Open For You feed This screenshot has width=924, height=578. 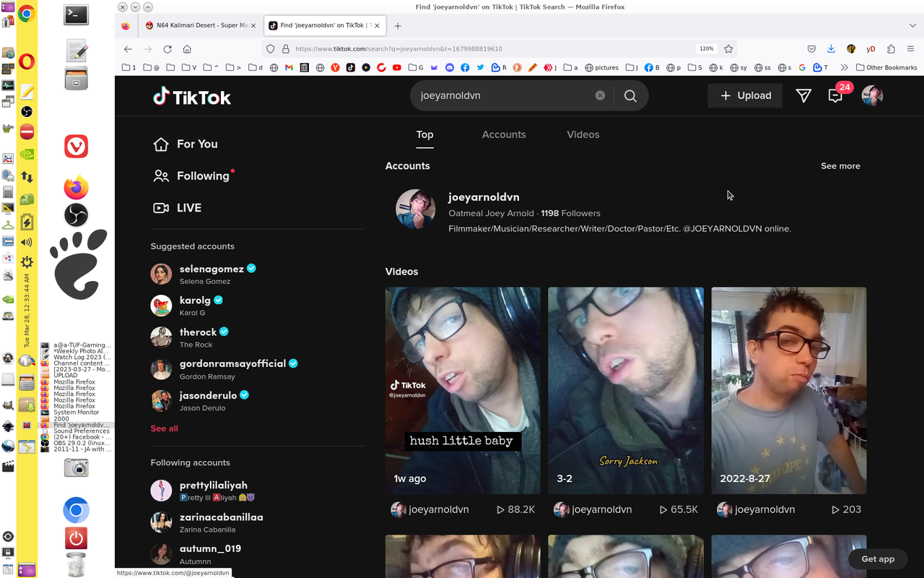[186, 144]
